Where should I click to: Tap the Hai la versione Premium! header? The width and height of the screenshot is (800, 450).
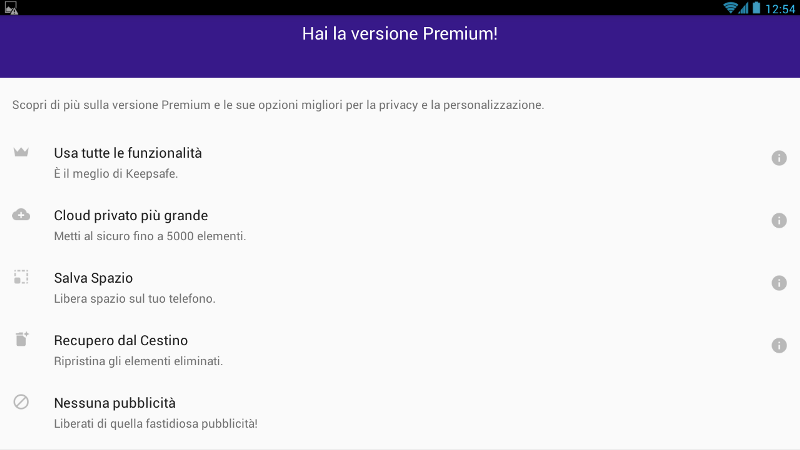click(x=399, y=34)
